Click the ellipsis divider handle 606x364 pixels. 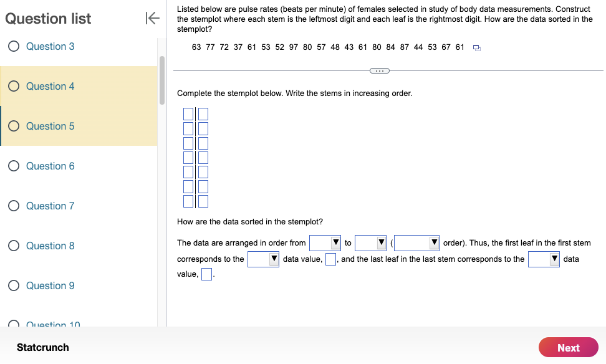(379, 70)
